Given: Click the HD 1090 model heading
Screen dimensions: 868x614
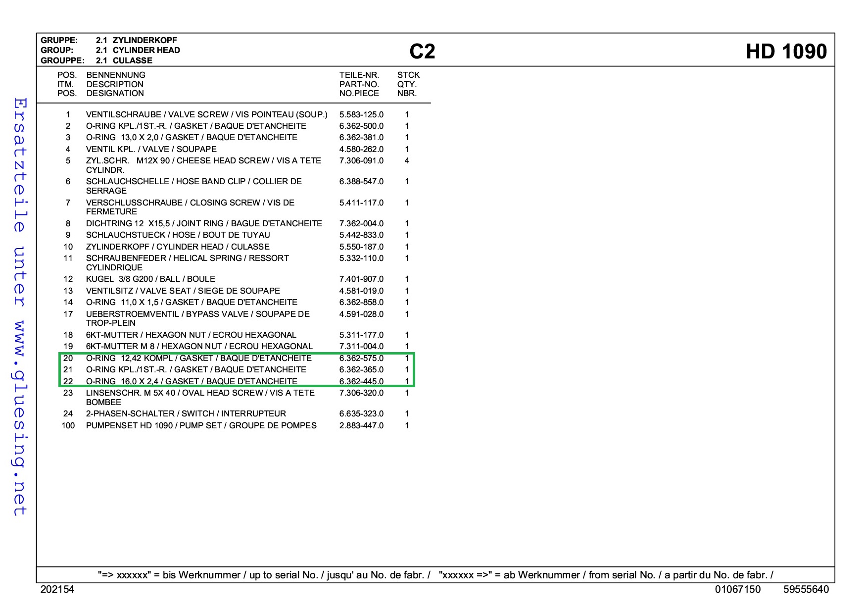Looking at the screenshot, I should coord(786,51).
